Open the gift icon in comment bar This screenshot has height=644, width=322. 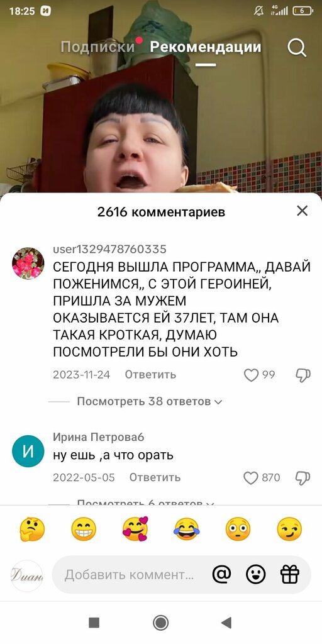[289, 574]
